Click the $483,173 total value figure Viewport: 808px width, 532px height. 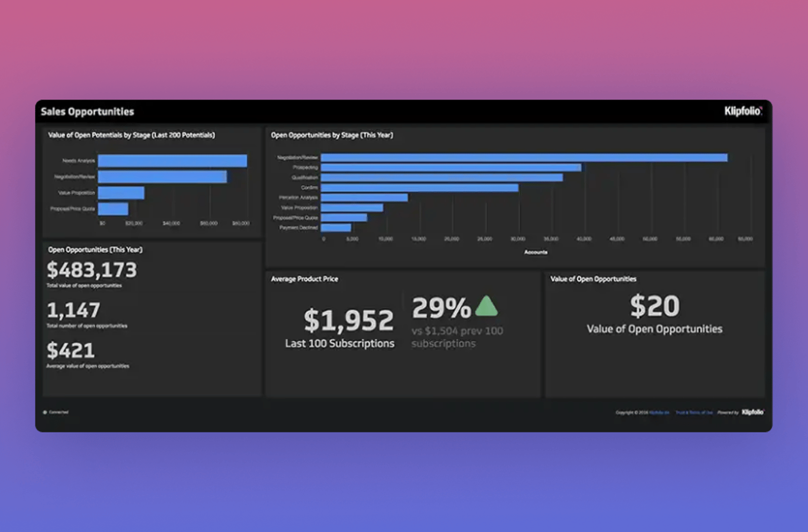click(92, 270)
